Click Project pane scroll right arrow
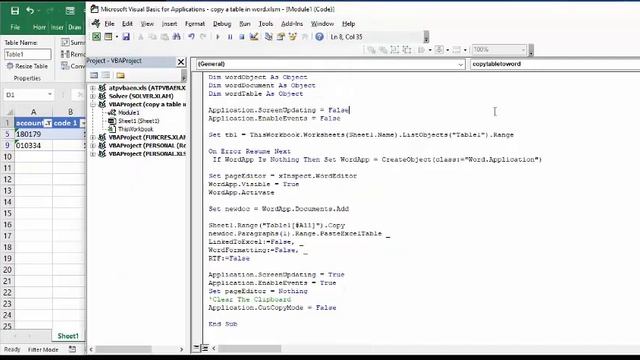This screenshot has height=360, width=640. tap(181, 349)
